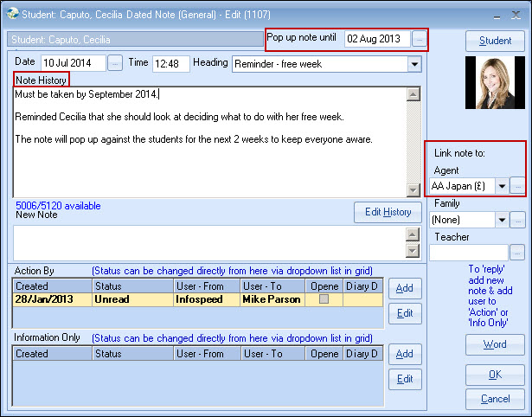
Task: Click Add button beside Action By grid
Action: 404,288
